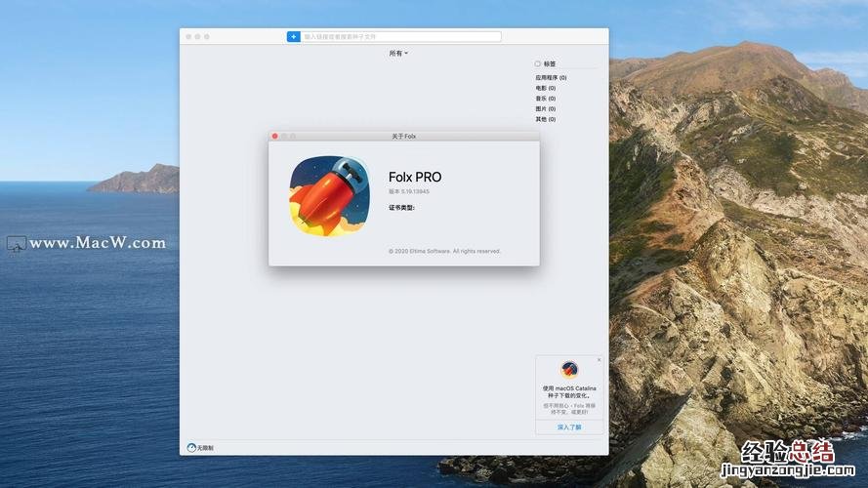Screen dimensions: 868x488
Task: Select the 图片 (0) tag
Action: [545, 108]
